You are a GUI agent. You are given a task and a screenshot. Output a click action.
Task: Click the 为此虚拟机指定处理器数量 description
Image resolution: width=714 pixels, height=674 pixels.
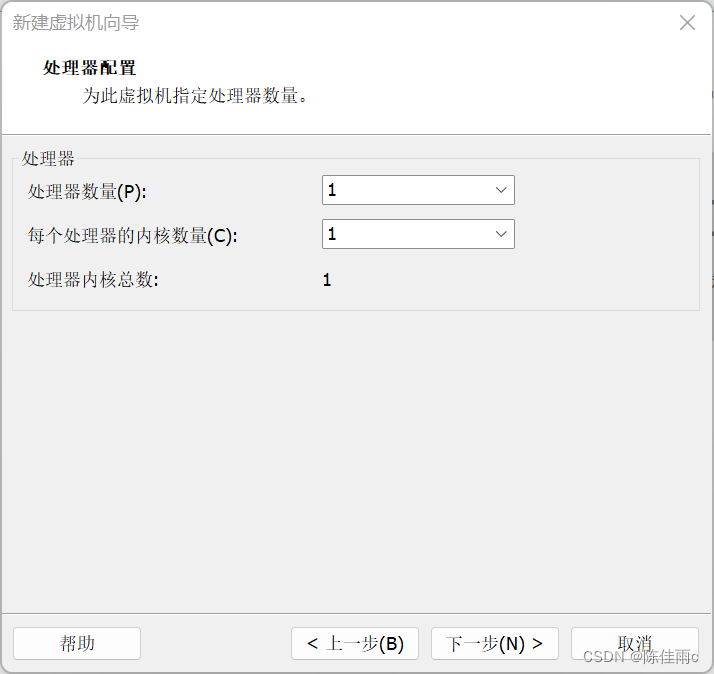pos(195,96)
